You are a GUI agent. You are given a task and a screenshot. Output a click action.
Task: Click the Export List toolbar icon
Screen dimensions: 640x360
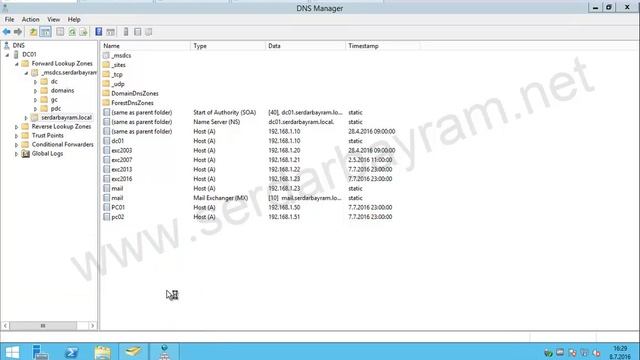click(83, 32)
